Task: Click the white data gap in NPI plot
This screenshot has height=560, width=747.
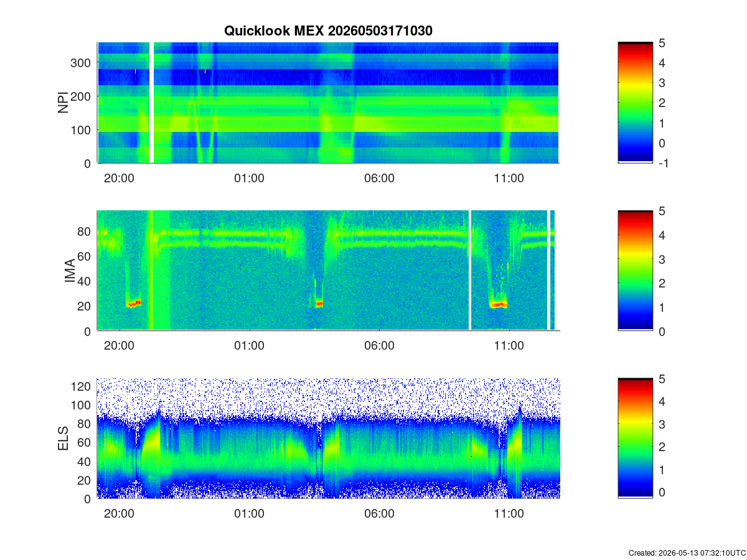Action: [151, 103]
